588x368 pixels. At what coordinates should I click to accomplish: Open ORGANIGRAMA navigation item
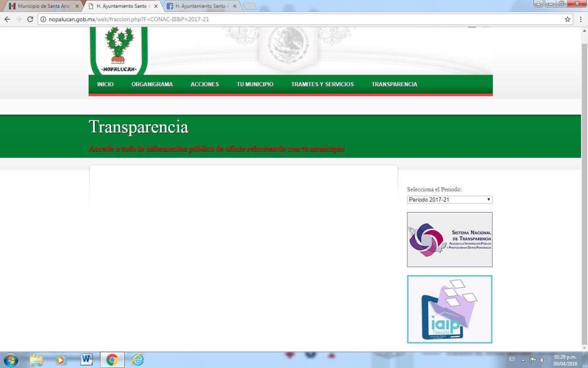tap(152, 85)
